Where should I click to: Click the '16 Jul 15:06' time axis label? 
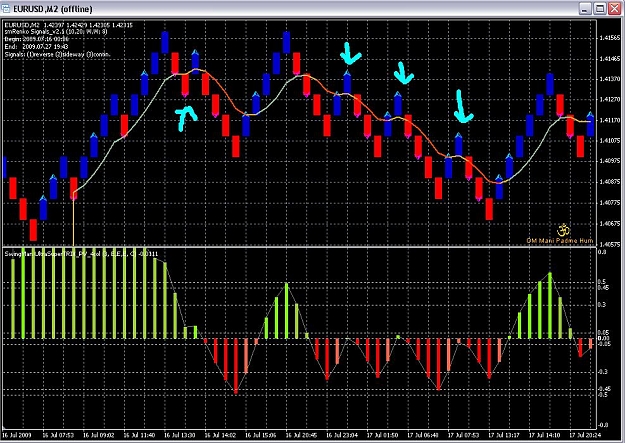(x=261, y=435)
